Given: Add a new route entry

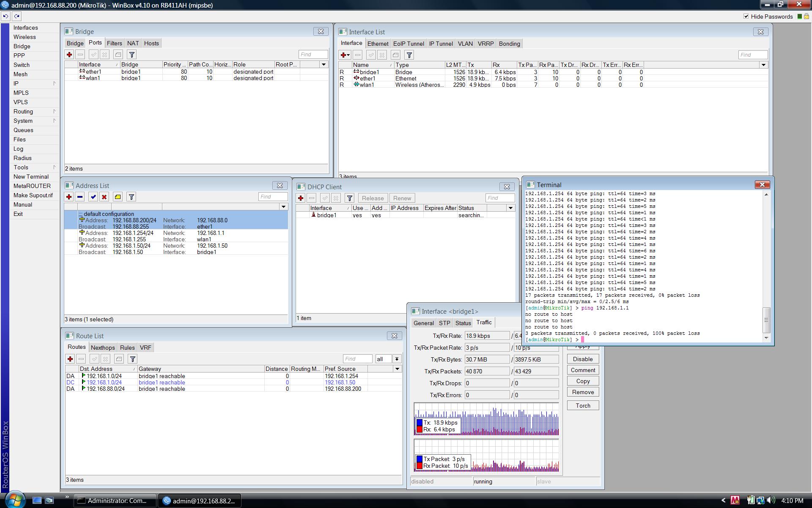Looking at the screenshot, I should coord(70,359).
